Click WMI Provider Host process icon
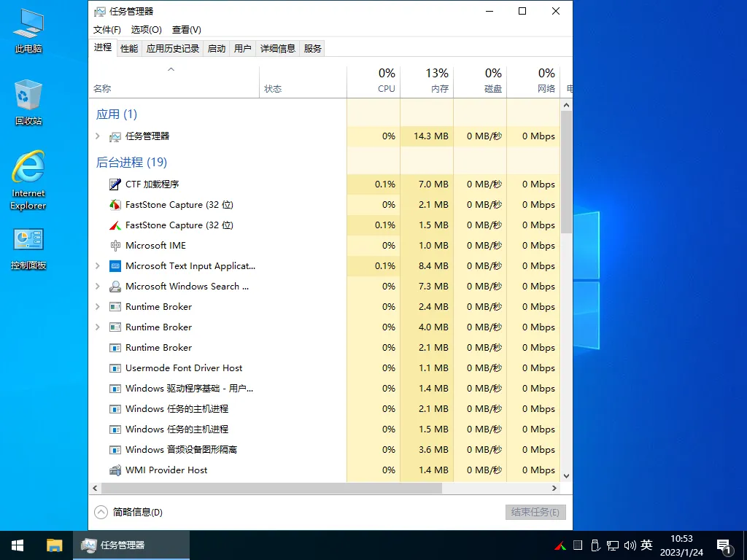 [115, 470]
